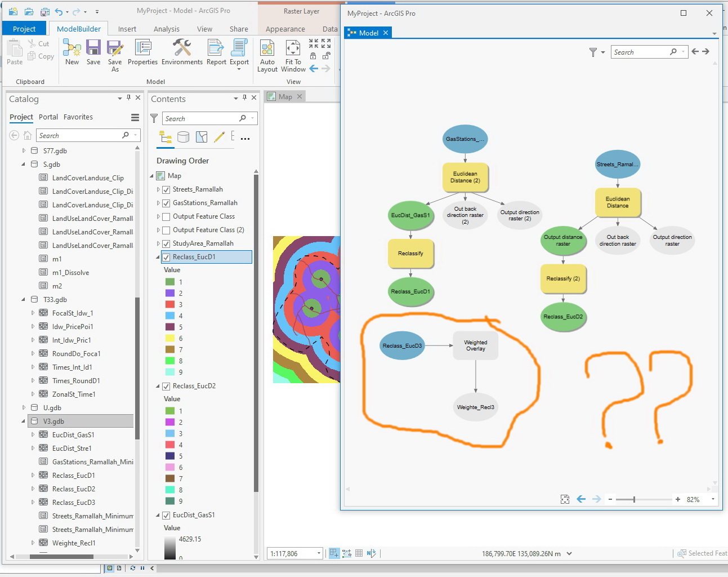Click the Environments hammer icon
The image size is (728, 577).
pos(182,47)
